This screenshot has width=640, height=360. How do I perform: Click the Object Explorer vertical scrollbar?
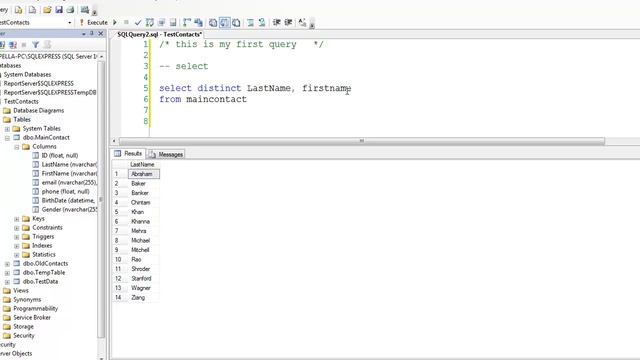(x=101, y=199)
